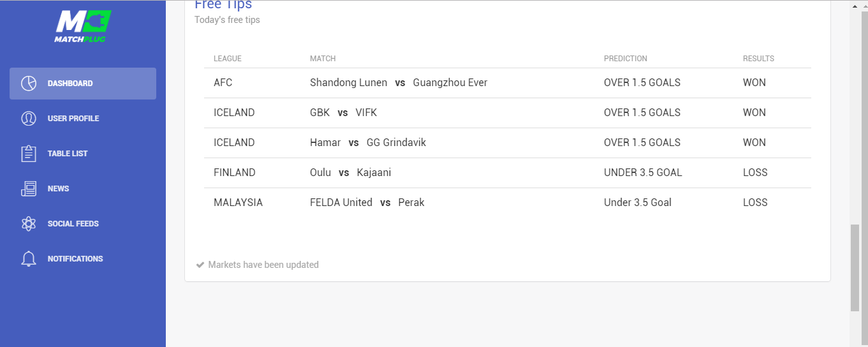Click the Table List clipboard icon
Viewport: 868px width, 347px height.
pyautogui.click(x=28, y=154)
